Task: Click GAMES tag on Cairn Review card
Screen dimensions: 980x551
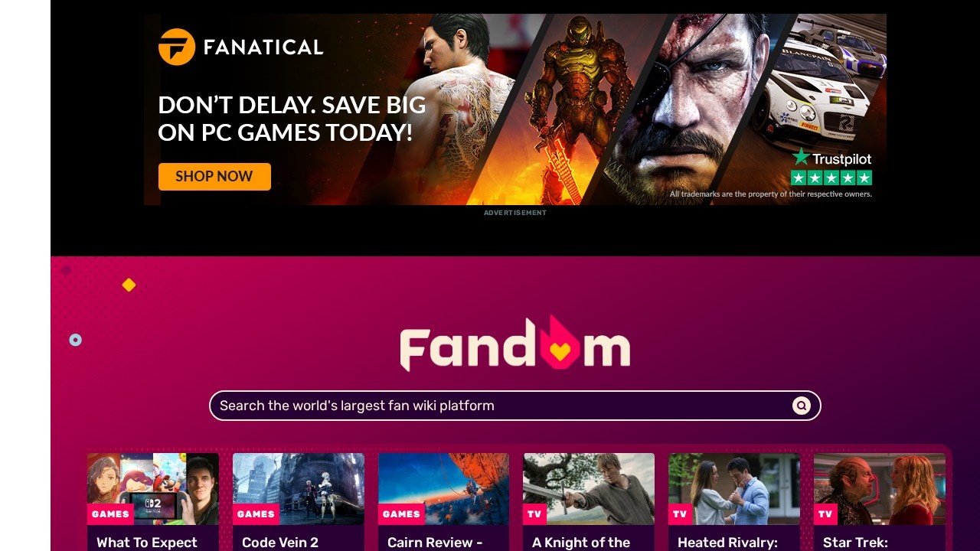Action: click(x=401, y=514)
